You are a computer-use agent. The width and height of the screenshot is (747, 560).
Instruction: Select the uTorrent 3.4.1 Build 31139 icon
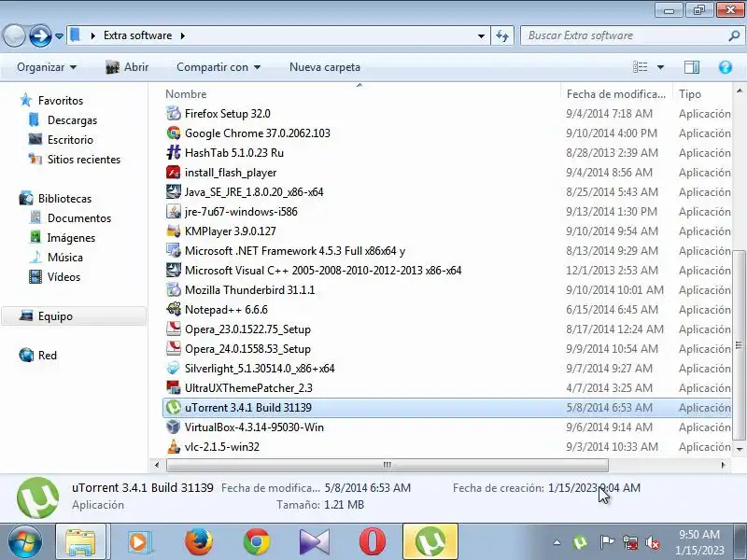(x=174, y=408)
